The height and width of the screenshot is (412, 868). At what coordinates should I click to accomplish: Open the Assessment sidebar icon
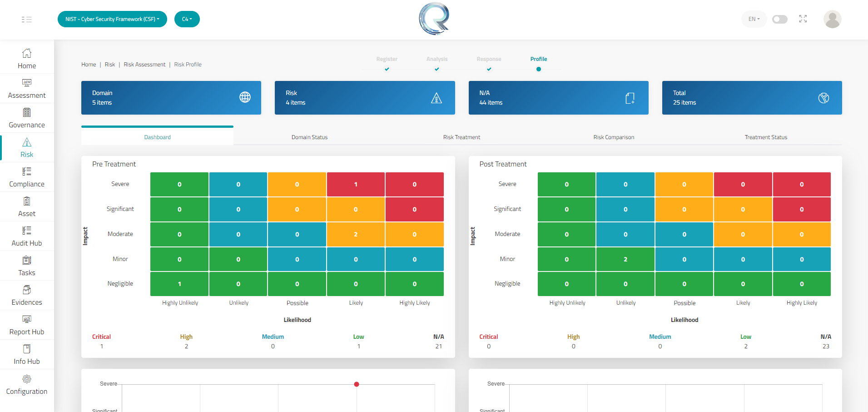pos(27,83)
